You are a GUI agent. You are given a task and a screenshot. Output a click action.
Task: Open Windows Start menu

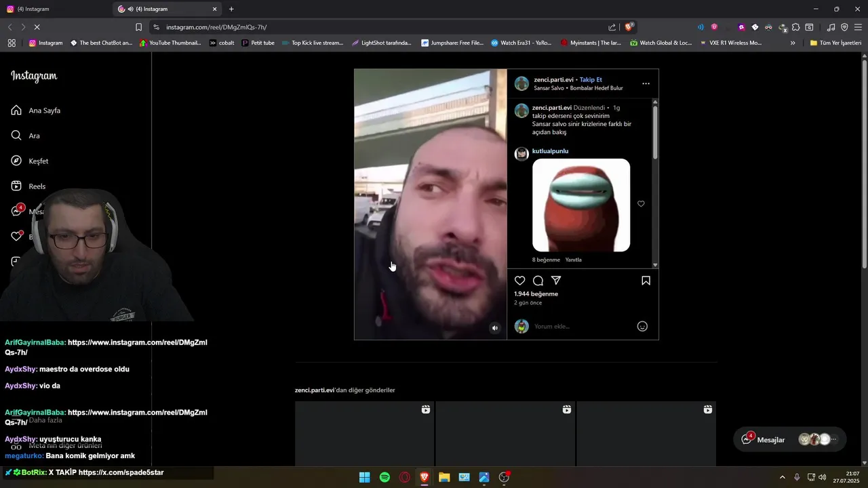click(364, 477)
